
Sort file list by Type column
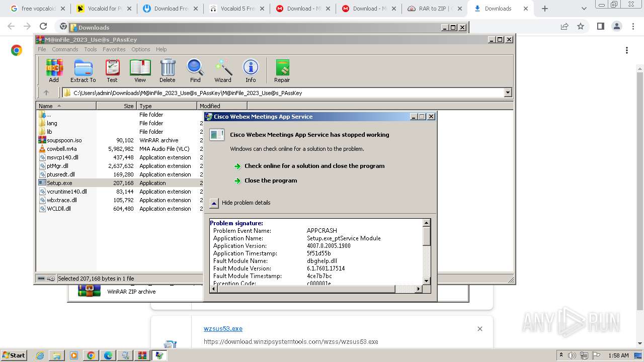(167, 106)
